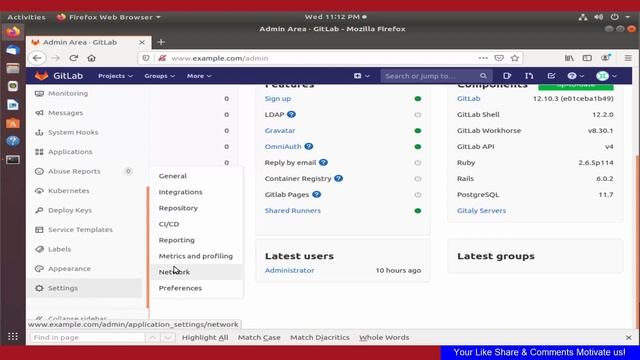The width and height of the screenshot is (640, 360).
Task: Expand the Groups dropdown
Action: point(160,76)
